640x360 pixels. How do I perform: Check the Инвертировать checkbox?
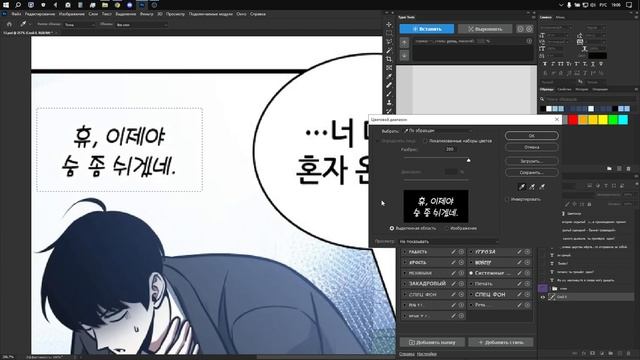pyautogui.click(x=508, y=200)
